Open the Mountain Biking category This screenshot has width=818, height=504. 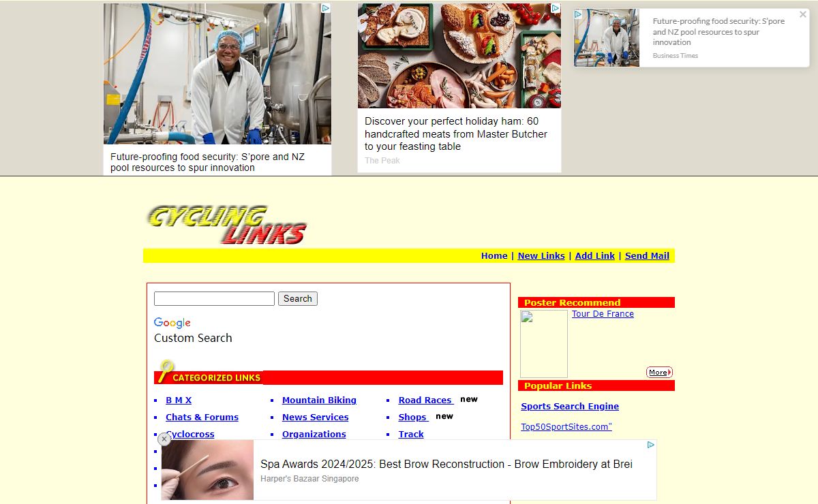tap(319, 400)
